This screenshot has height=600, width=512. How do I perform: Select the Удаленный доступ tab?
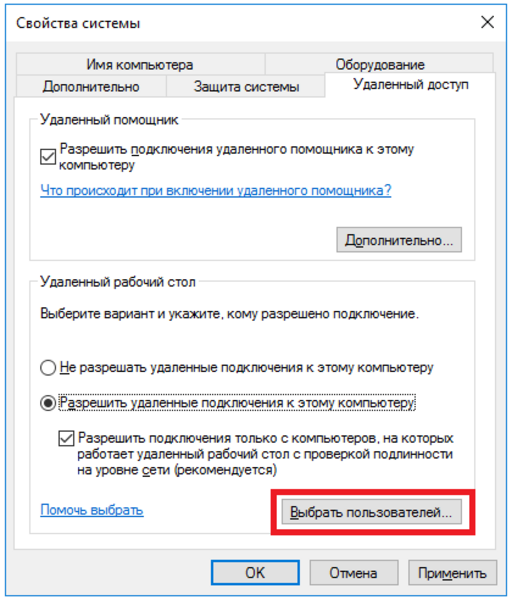click(x=410, y=84)
